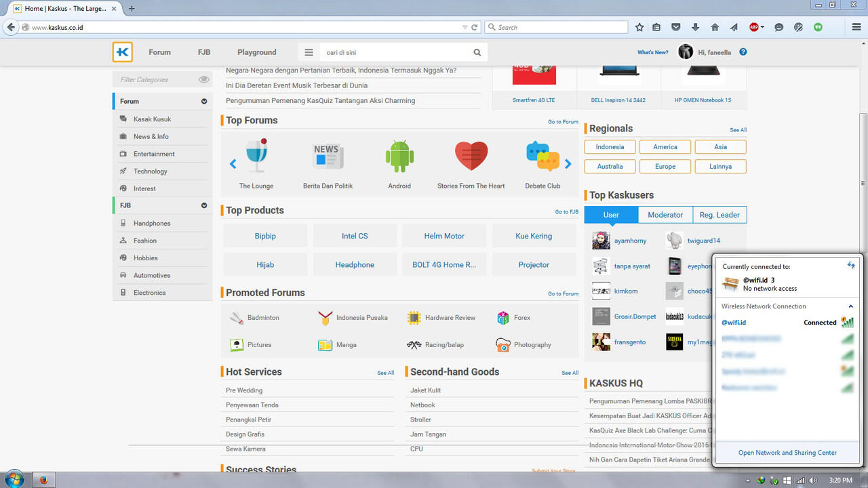Open the Firefox hamburger menu
The height and width of the screenshot is (488, 868).
pos(856,27)
